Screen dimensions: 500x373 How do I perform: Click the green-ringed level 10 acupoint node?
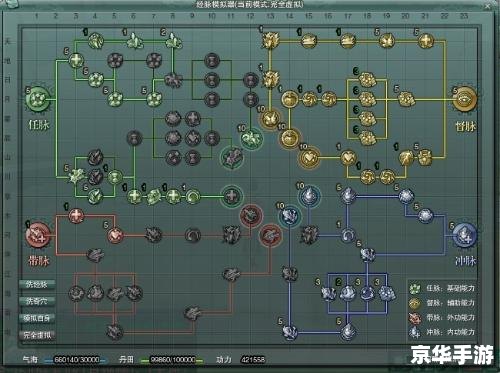251,138
